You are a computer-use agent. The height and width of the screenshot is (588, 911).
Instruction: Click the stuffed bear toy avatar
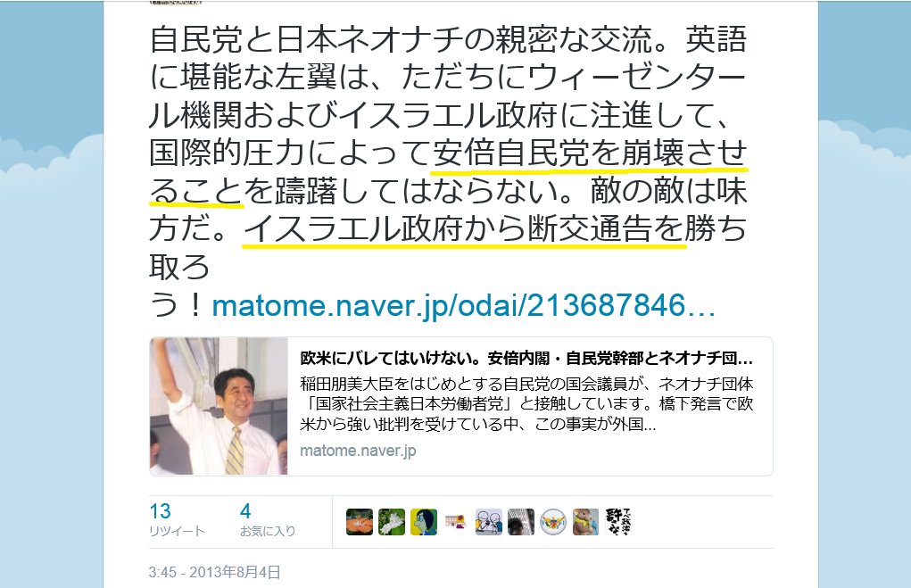pos(585,522)
